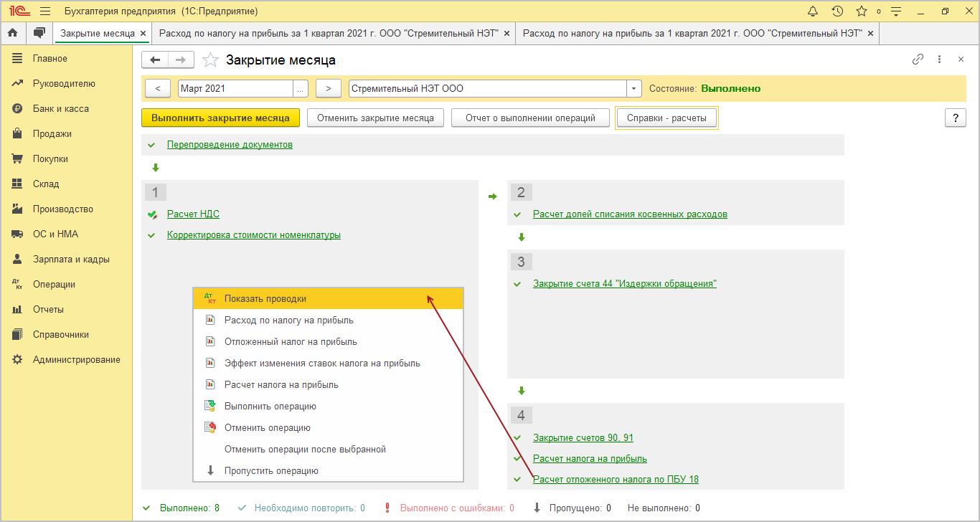Open the 1C main menu hamburger icon

click(45, 11)
